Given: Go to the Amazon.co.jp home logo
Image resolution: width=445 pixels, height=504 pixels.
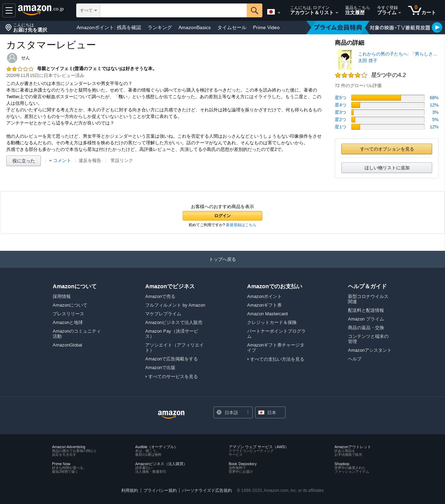Looking at the screenshot, I should point(41,10).
